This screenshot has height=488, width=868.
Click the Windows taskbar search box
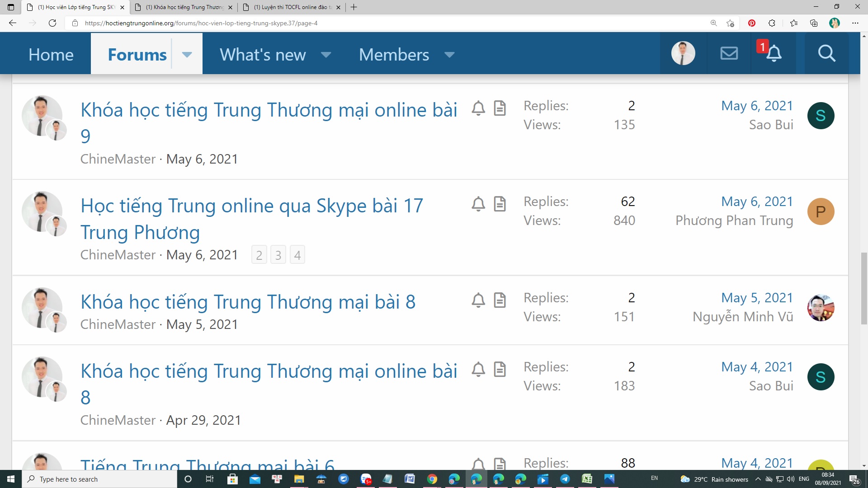[99, 479]
